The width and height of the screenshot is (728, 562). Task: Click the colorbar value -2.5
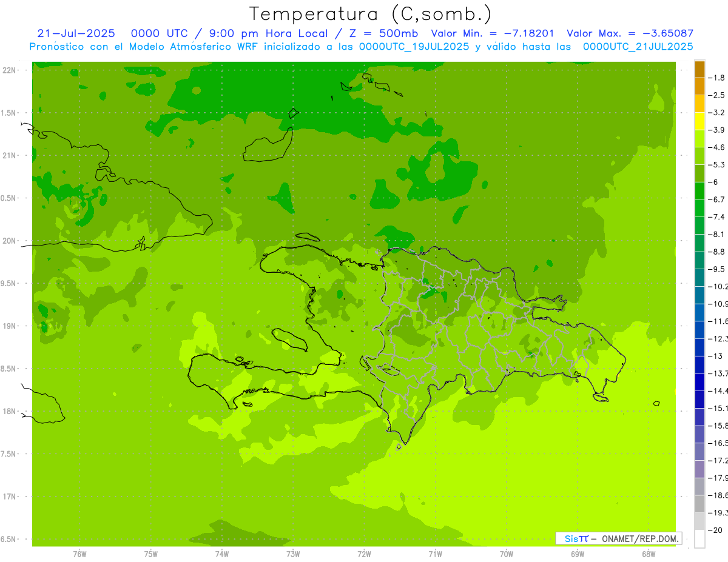pos(716,95)
